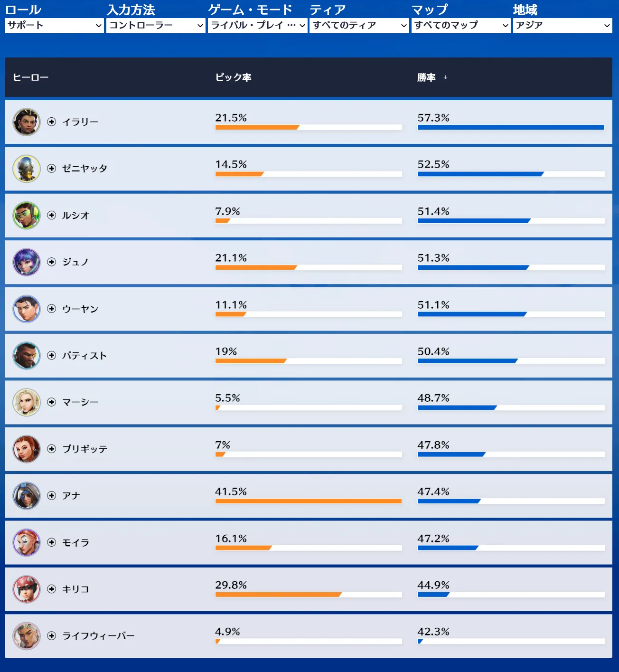Click Illari's blue win rate bar
The height and width of the screenshot is (672, 619).
coord(510,127)
